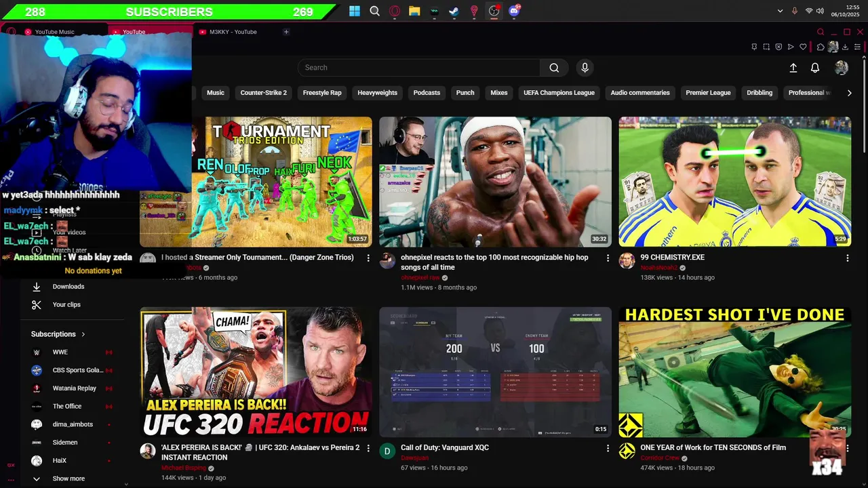Click the YouTube search magnifier button
This screenshot has height=488, width=868.
click(554, 68)
